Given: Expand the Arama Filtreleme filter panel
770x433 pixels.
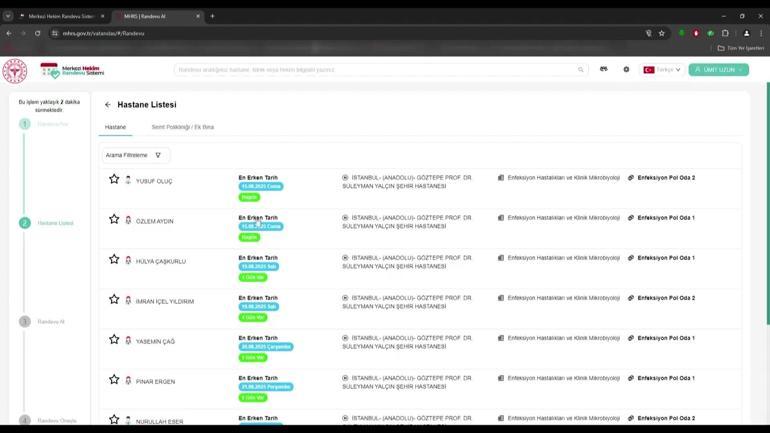Looking at the screenshot, I should pos(134,155).
